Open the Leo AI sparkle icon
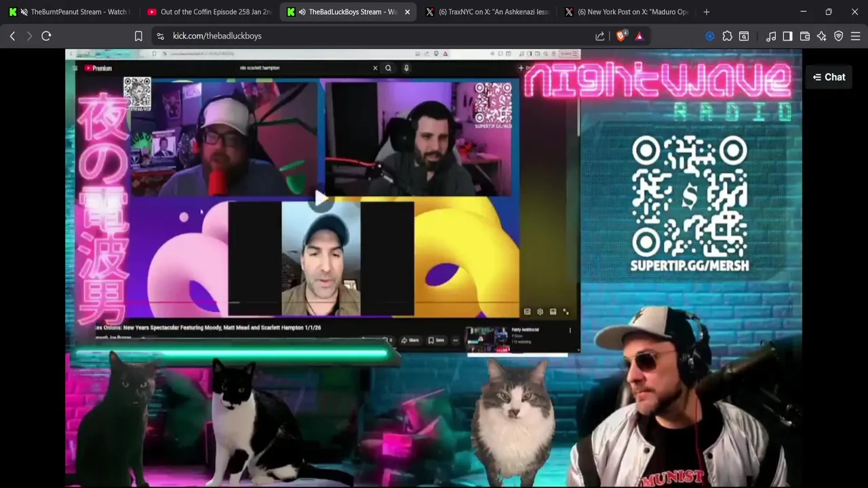868x488 pixels. [822, 36]
